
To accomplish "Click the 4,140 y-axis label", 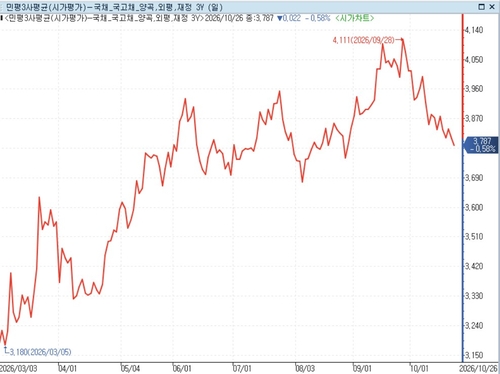I will [474, 30].
